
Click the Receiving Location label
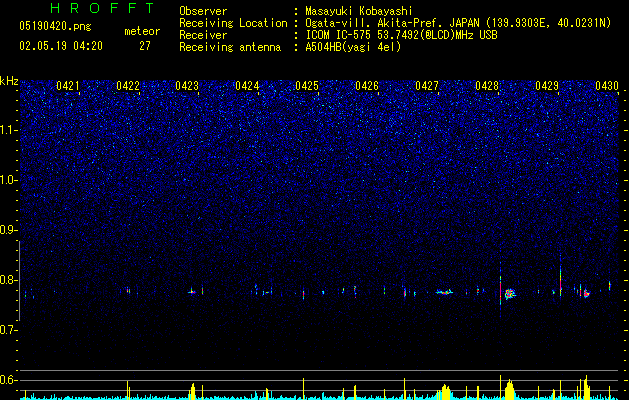233,23
